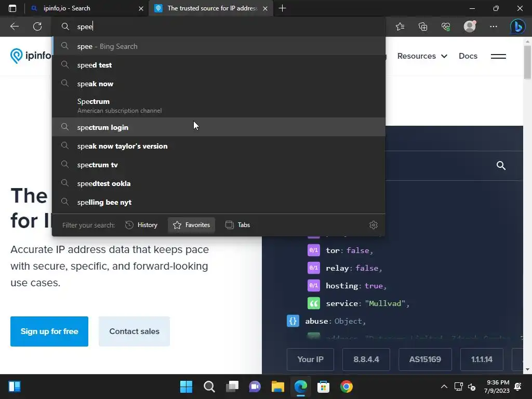Click the 8.8.4.4 sample button
This screenshot has height=399, width=532.
366,360
